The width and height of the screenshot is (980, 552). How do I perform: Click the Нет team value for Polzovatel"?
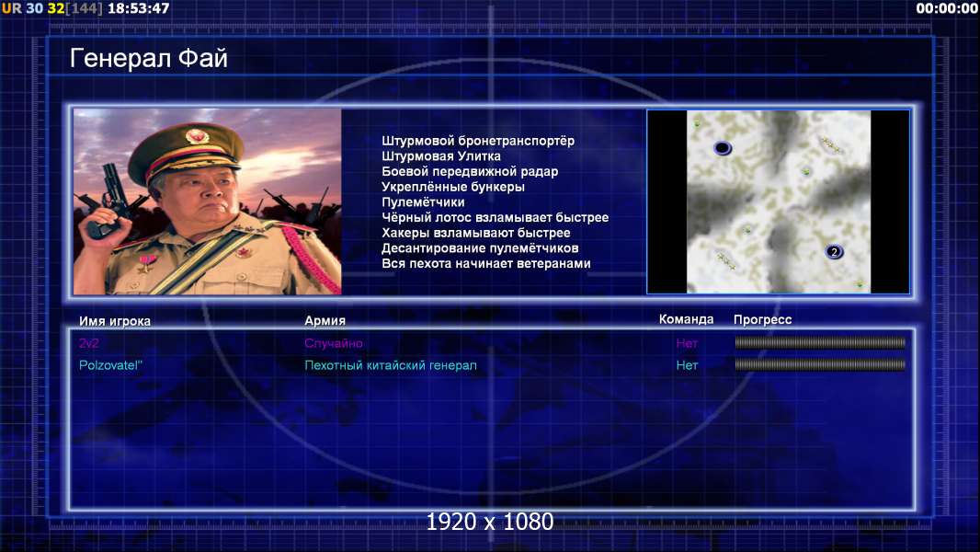pyautogui.click(x=687, y=365)
